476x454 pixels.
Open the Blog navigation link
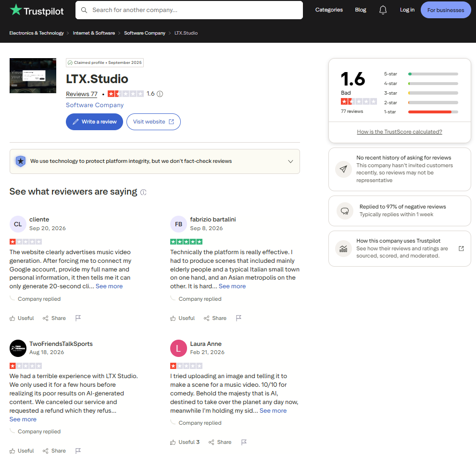click(x=361, y=10)
